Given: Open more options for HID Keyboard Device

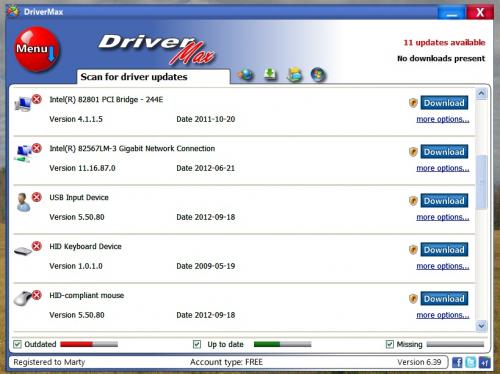Looking at the screenshot, I should [x=443, y=266].
